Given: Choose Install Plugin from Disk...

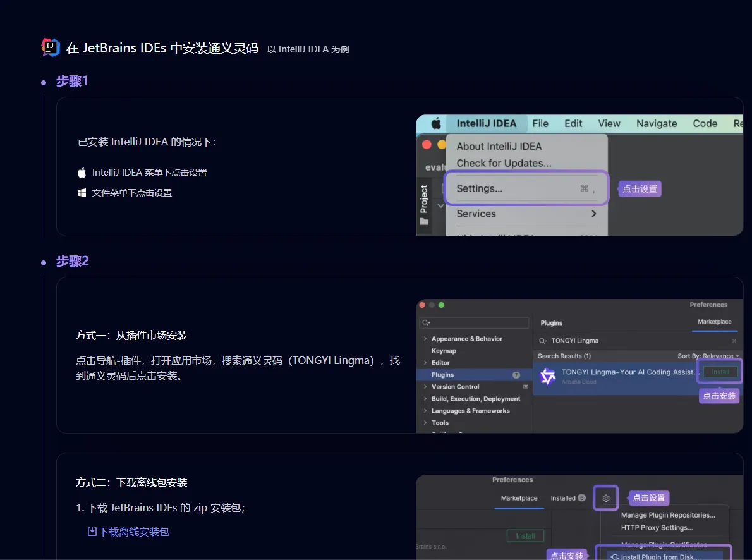Looking at the screenshot, I should [664, 557].
